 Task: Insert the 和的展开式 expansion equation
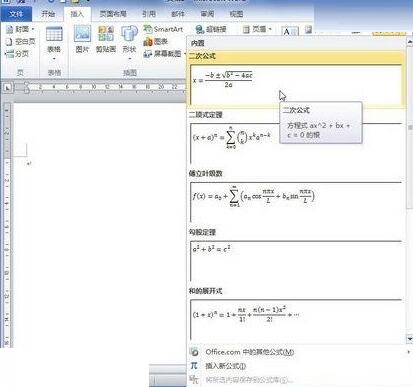pyautogui.click(x=296, y=319)
